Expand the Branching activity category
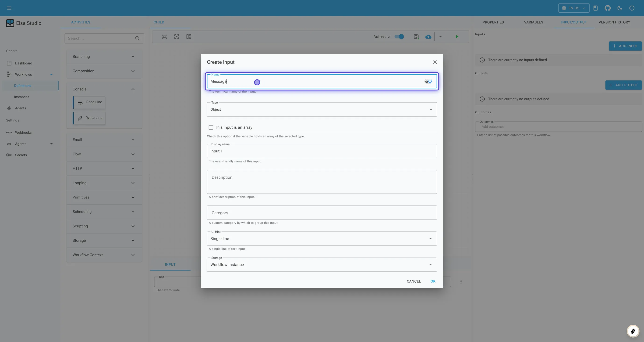 (x=104, y=57)
